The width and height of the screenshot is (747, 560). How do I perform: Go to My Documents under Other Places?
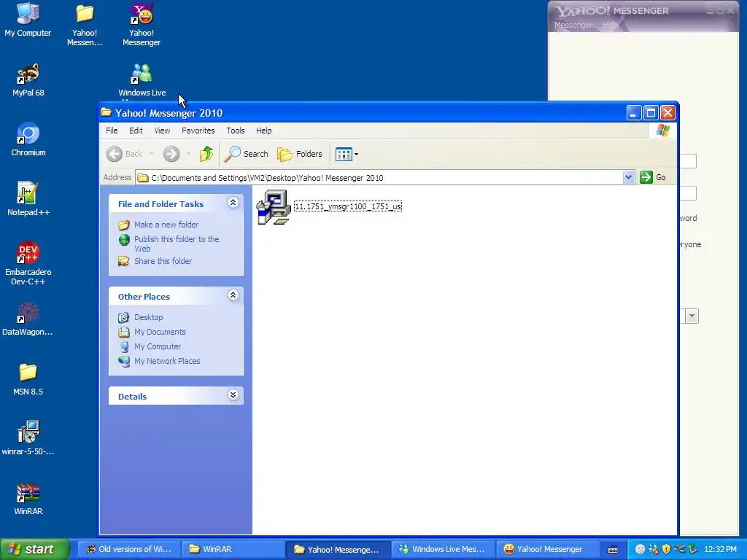(x=160, y=332)
